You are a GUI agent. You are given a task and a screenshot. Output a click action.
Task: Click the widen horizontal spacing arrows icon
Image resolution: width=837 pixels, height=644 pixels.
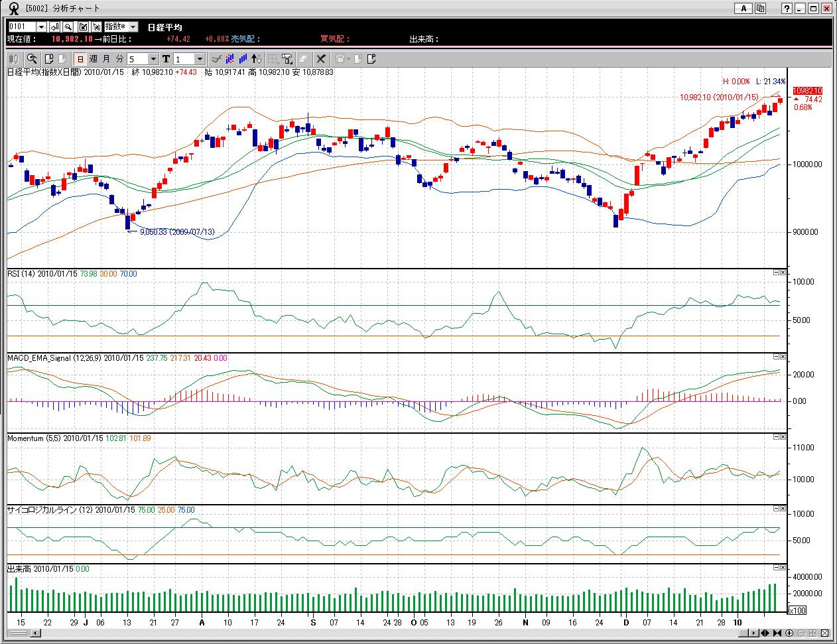pyautogui.click(x=765, y=632)
